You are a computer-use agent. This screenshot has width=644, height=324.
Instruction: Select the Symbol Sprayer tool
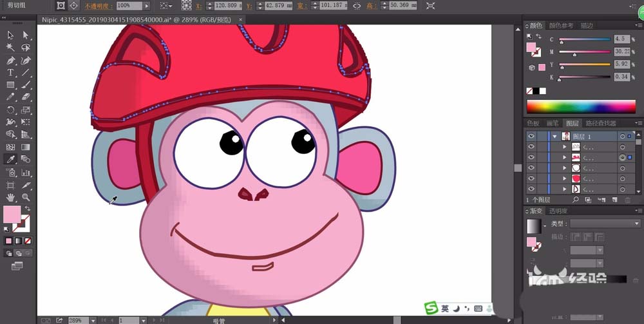point(11,173)
